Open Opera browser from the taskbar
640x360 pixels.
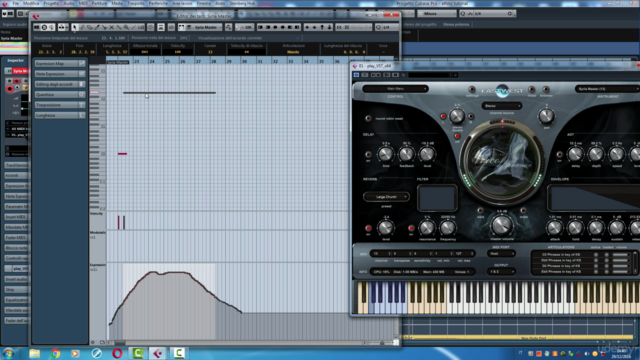117,353
